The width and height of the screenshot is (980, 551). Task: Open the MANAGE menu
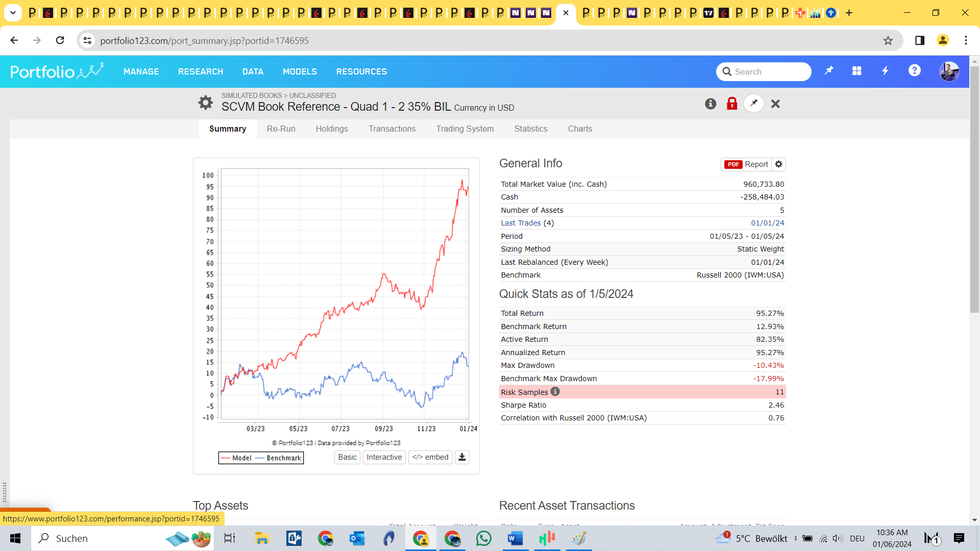141,71
